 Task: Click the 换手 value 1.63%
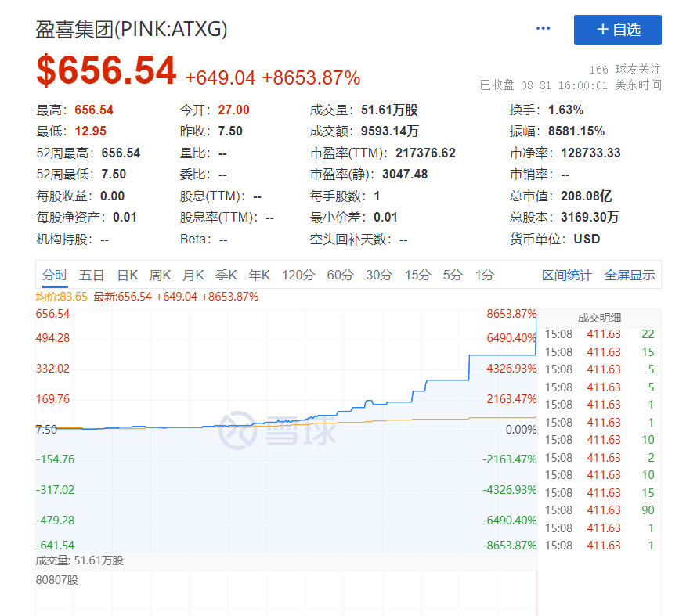(x=566, y=110)
